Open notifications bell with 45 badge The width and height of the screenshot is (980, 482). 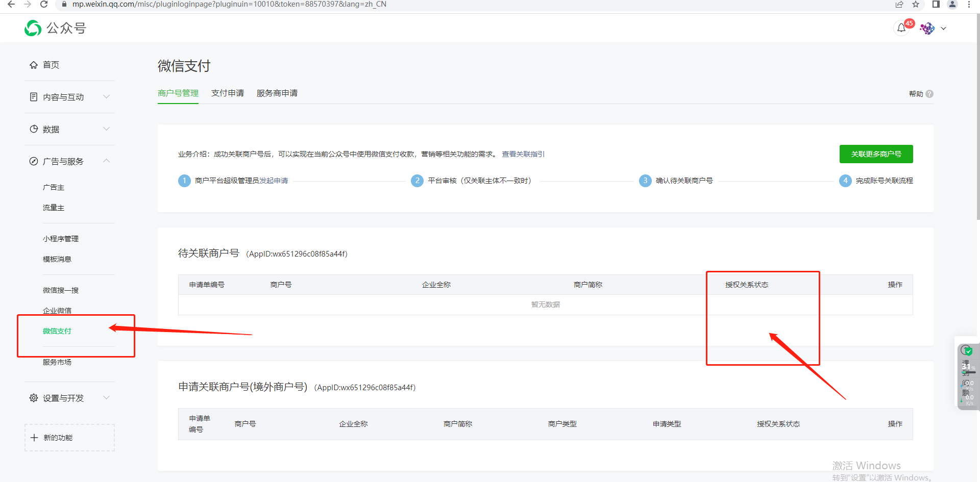point(902,28)
